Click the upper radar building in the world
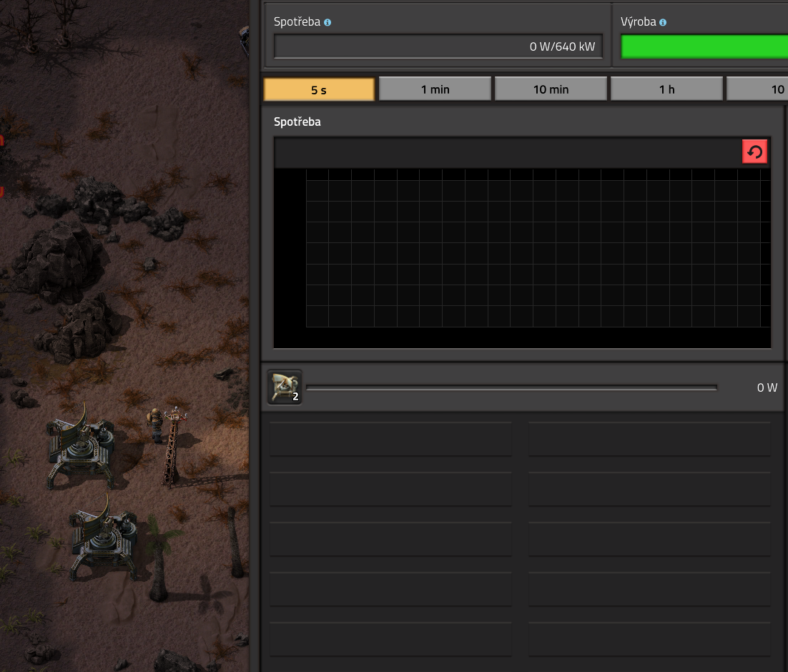The width and height of the screenshot is (788, 672). (81, 445)
